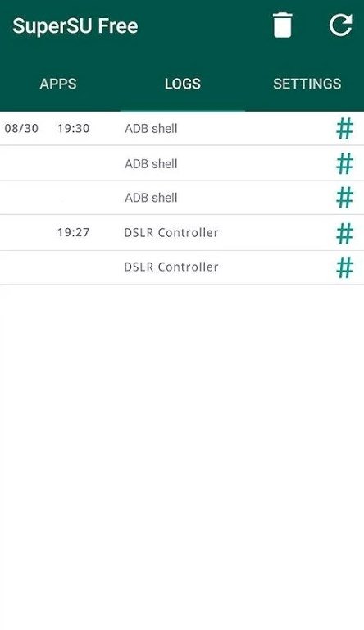The height and width of the screenshot is (630, 364).
Task: Open the 19:30 ADB shell log entry
Action: (x=182, y=129)
